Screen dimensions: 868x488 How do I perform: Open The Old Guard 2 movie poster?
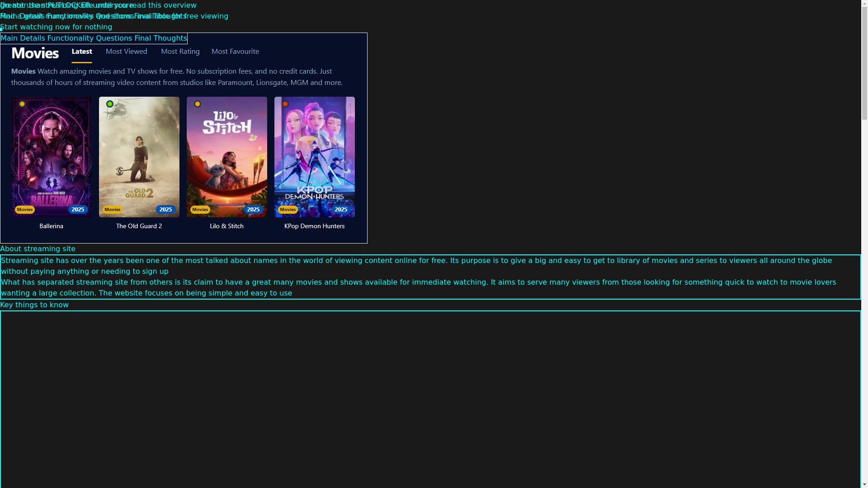click(139, 157)
